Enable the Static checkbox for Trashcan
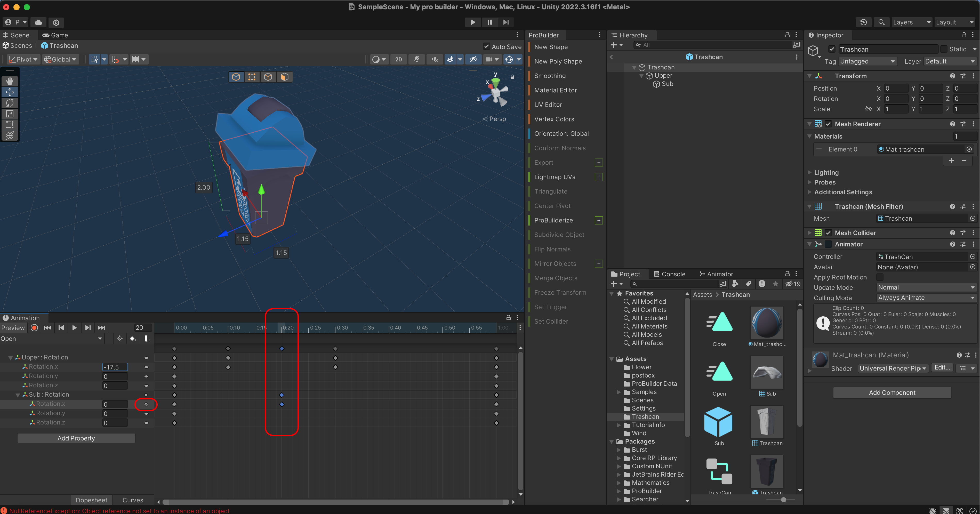980x514 pixels. point(943,49)
